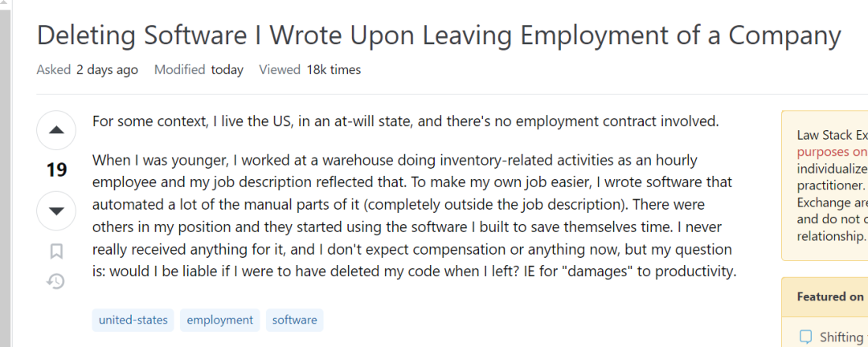Open the united-states tag
The width and height of the screenshot is (868, 347).
[133, 320]
